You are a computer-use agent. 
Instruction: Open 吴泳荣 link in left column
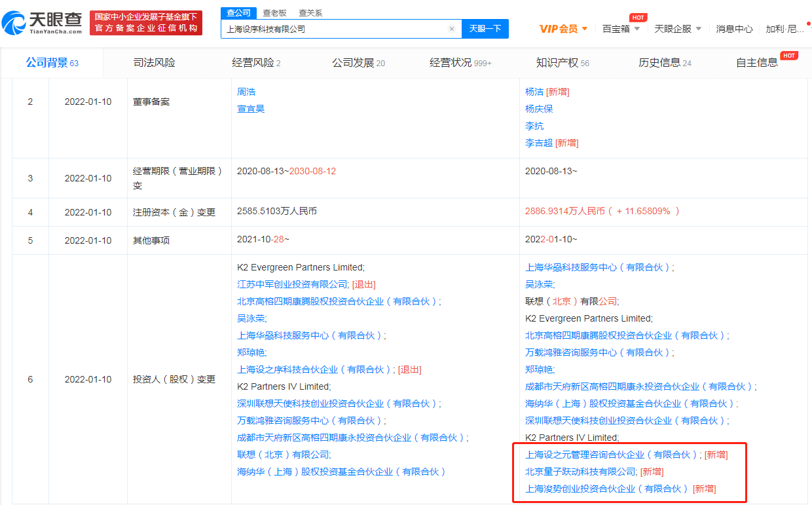251,318
